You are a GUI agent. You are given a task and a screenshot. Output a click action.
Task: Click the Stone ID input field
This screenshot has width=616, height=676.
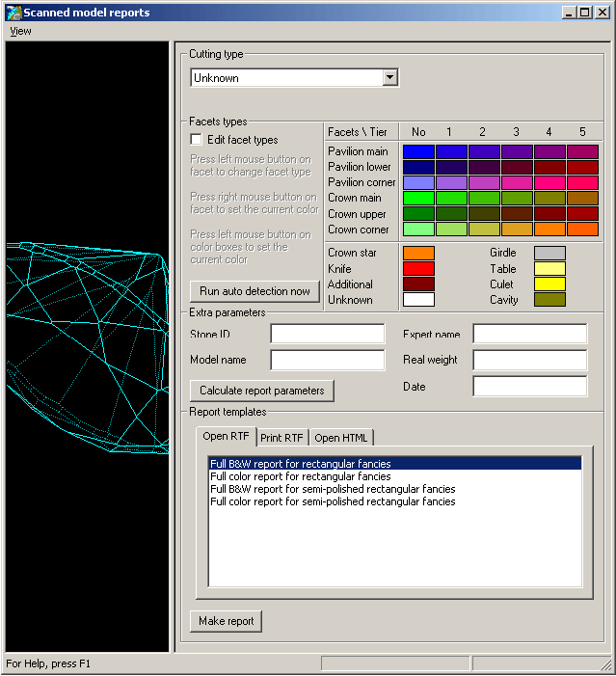[327, 335]
